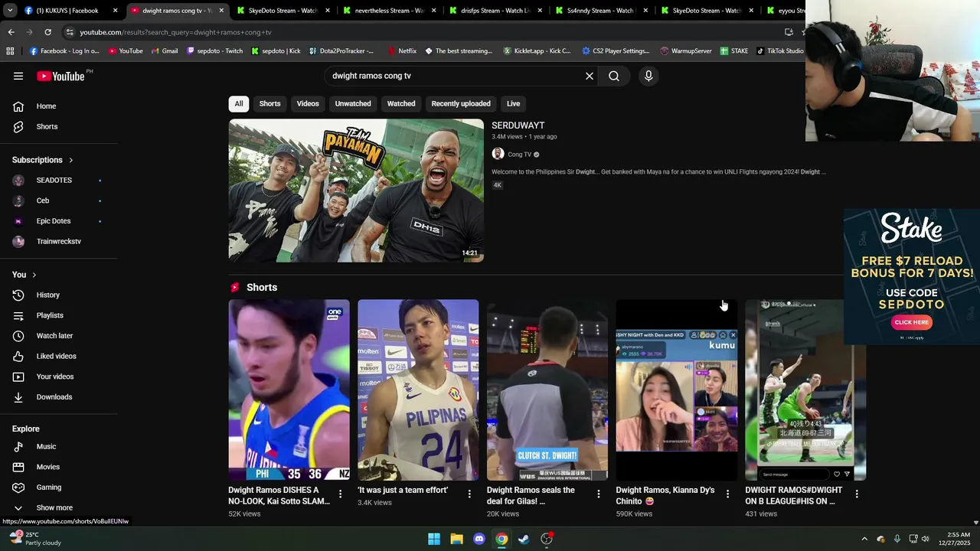This screenshot has width=980, height=551.
Task: Open options for 'Dwight Ramos seals the deal' short
Action: click(x=599, y=494)
